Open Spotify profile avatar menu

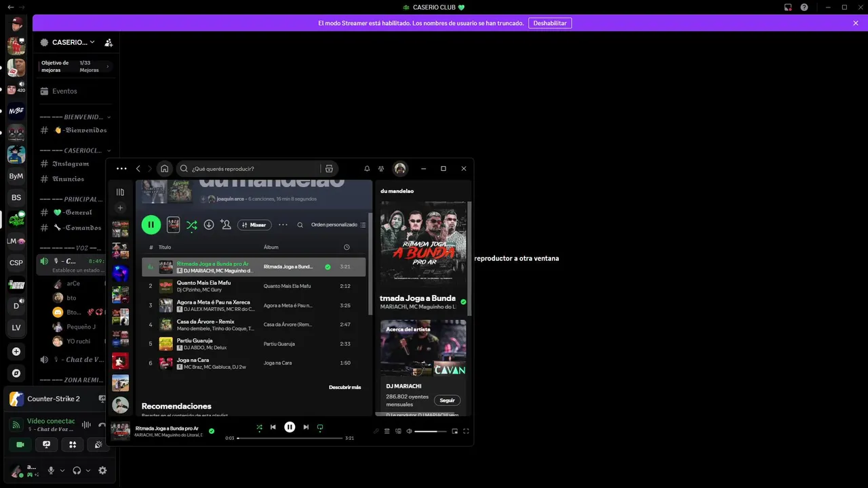(400, 169)
